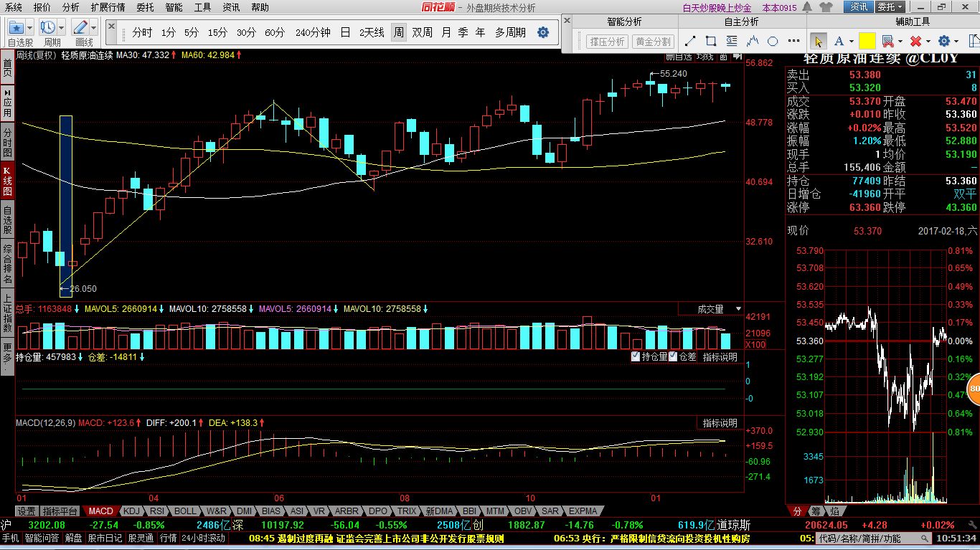Viewport: 980px width, 550px height.
Task: Close the period selection toolbar
Action: click(111, 27)
